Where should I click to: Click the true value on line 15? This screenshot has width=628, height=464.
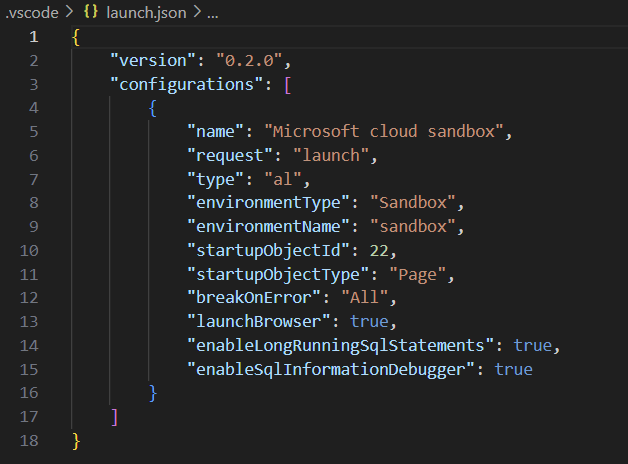point(513,370)
